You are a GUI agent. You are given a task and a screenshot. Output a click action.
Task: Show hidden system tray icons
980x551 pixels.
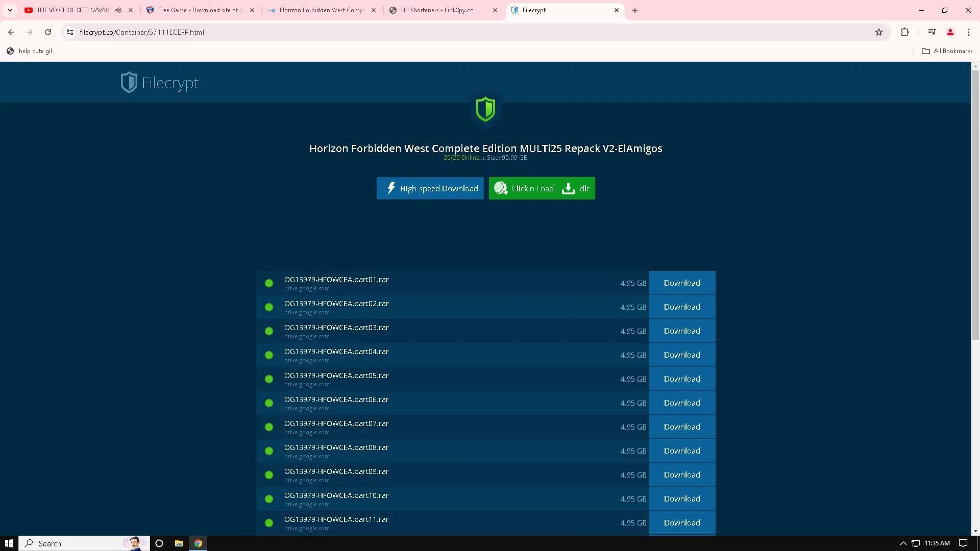[x=903, y=543]
